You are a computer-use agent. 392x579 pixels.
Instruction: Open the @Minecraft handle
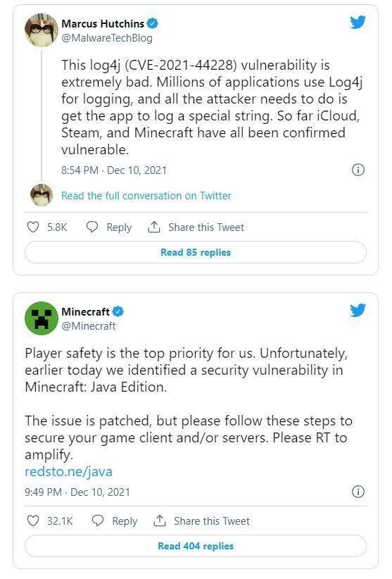pyautogui.click(x=89, y=326)
